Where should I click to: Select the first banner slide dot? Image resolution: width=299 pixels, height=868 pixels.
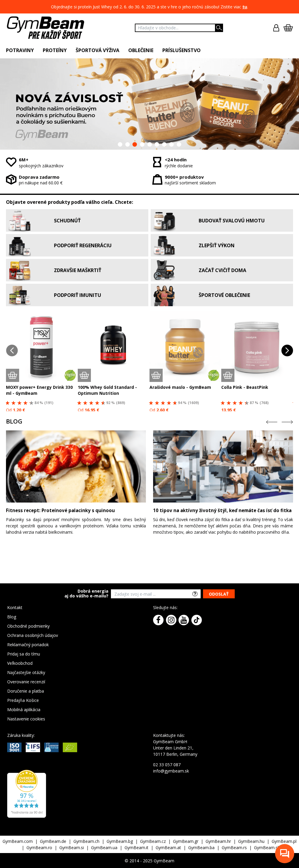(x=120, y=144)
